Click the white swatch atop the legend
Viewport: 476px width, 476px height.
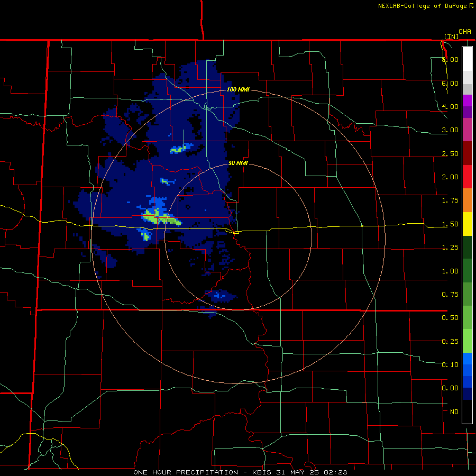point(467,59)
